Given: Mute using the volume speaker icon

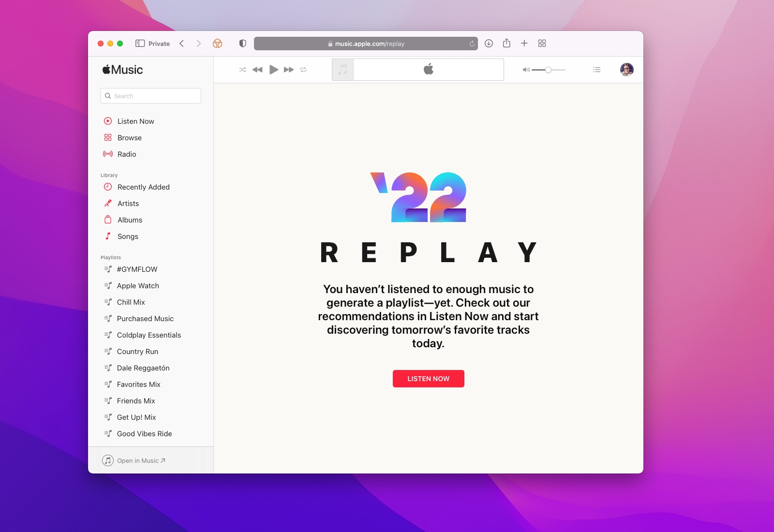Looking at the screenshot, I should [526, 70].
